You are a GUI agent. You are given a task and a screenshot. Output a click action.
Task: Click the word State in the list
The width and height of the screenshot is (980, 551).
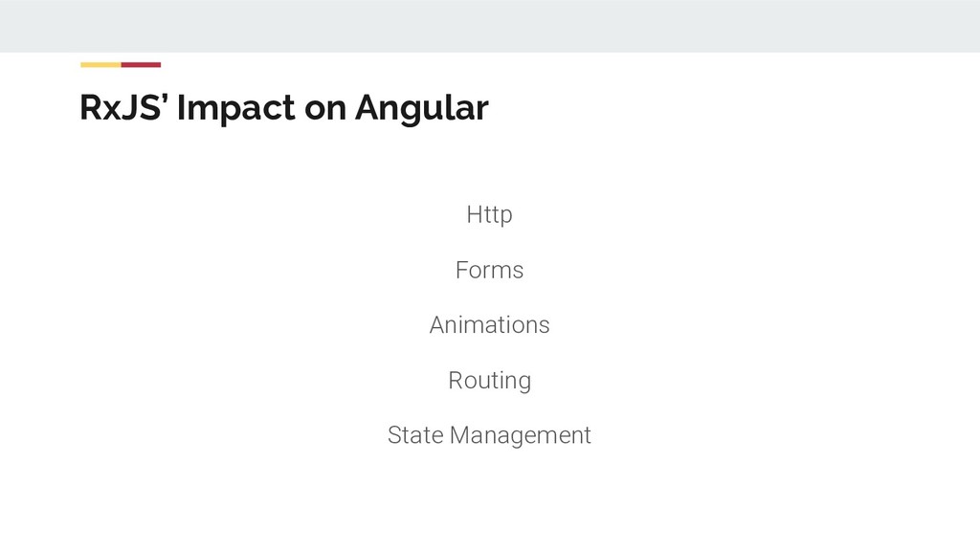tap(415, 435)
